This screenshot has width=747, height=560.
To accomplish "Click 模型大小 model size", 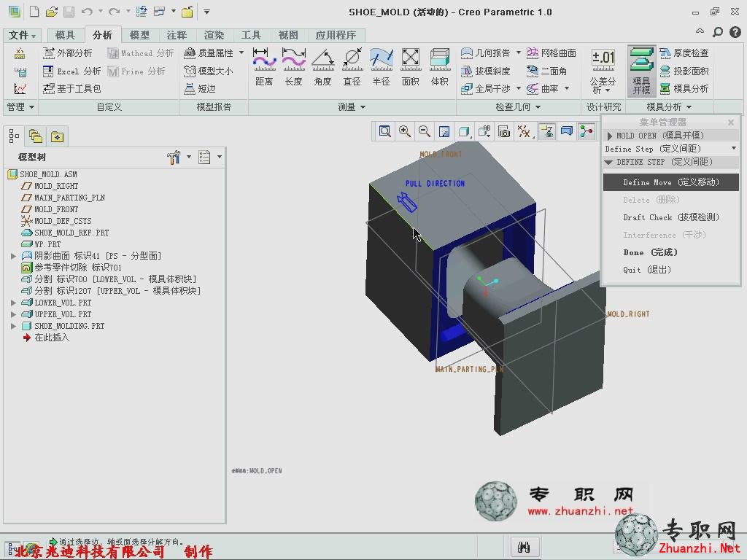I will click(208, 71).
